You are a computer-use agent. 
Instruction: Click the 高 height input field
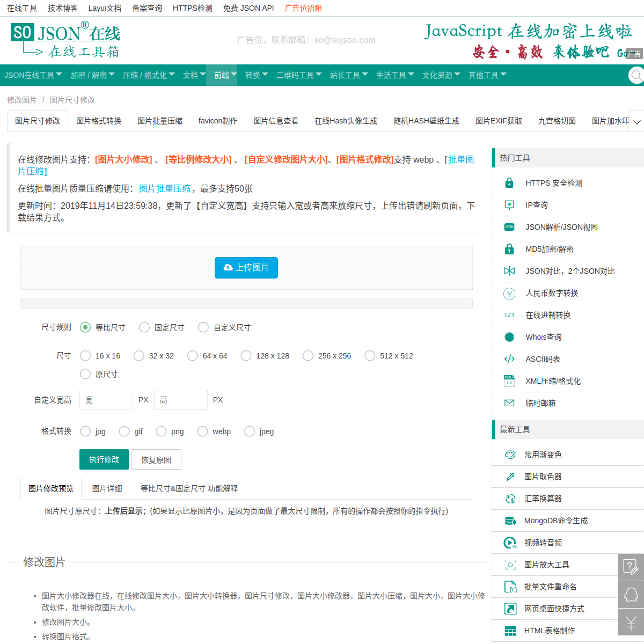coord(181,400)
